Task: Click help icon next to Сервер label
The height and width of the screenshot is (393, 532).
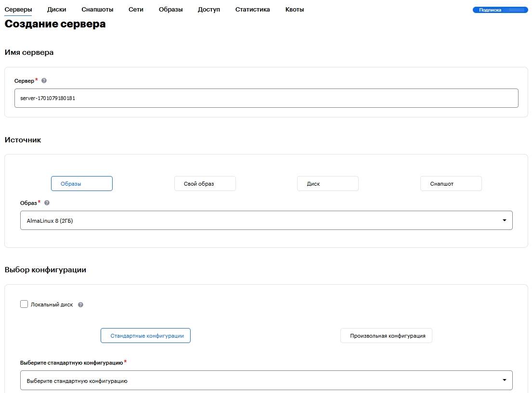Action: [x=44, y=81]
